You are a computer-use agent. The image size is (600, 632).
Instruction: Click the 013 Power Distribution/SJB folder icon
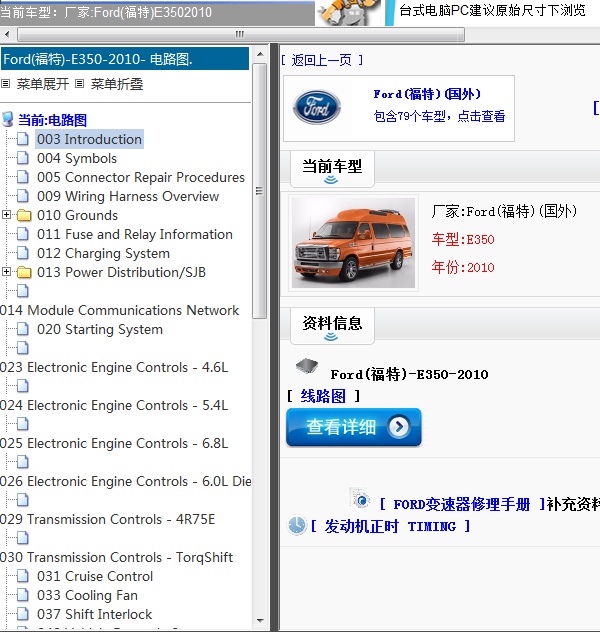pyautogui.click(x=24, y=272)
